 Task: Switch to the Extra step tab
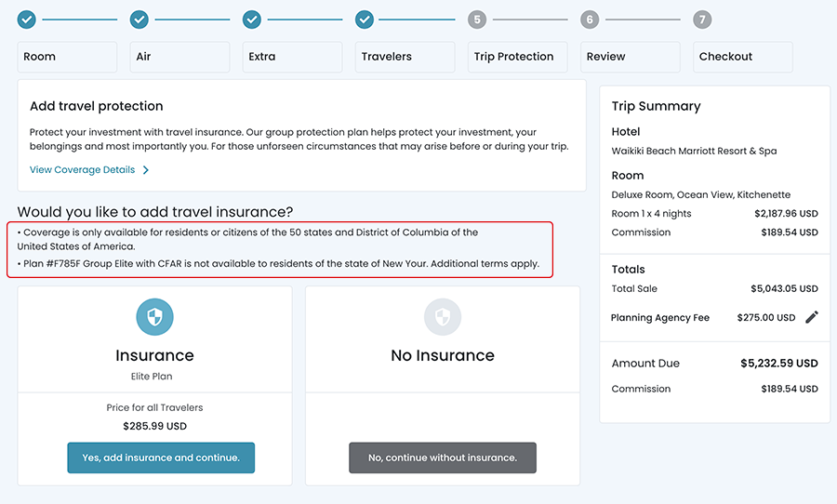coord(292,57)
